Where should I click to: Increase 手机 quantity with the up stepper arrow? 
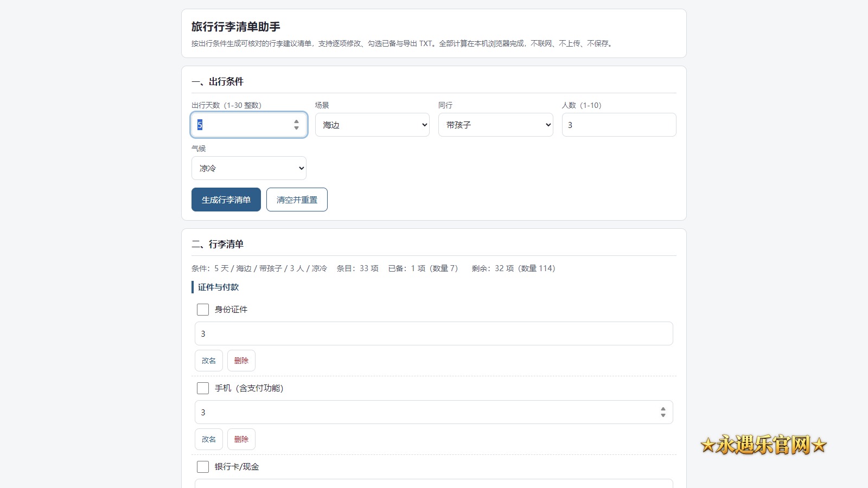663,409
